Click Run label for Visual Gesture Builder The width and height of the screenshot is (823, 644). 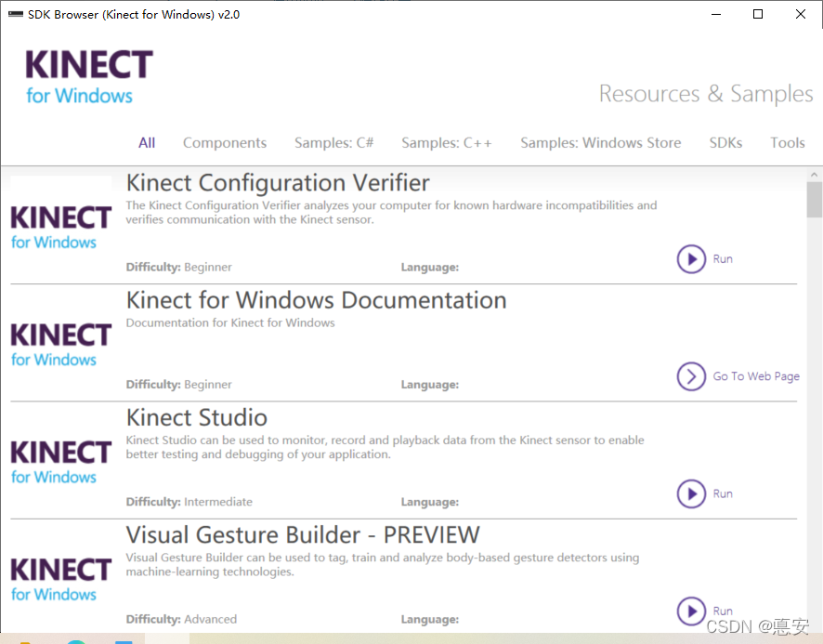[723, 611]
